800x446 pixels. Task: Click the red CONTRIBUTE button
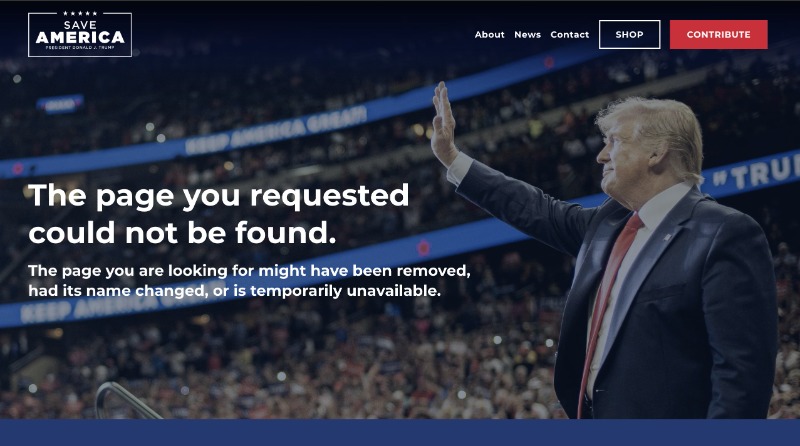718,35
